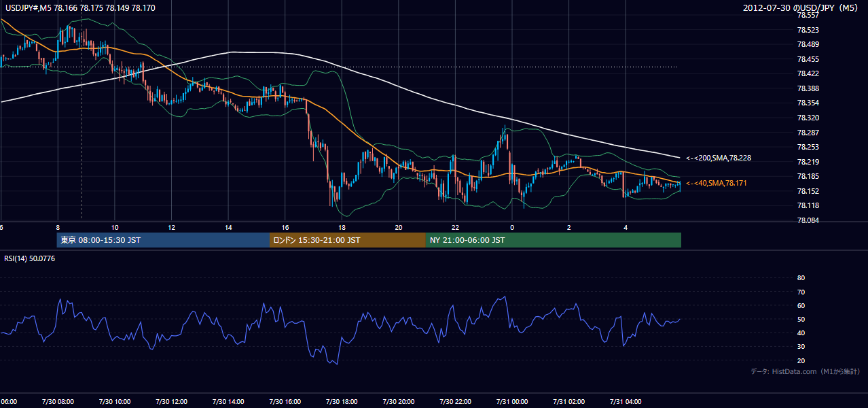Click the RSI scale value 40

[x=801, y=333]
